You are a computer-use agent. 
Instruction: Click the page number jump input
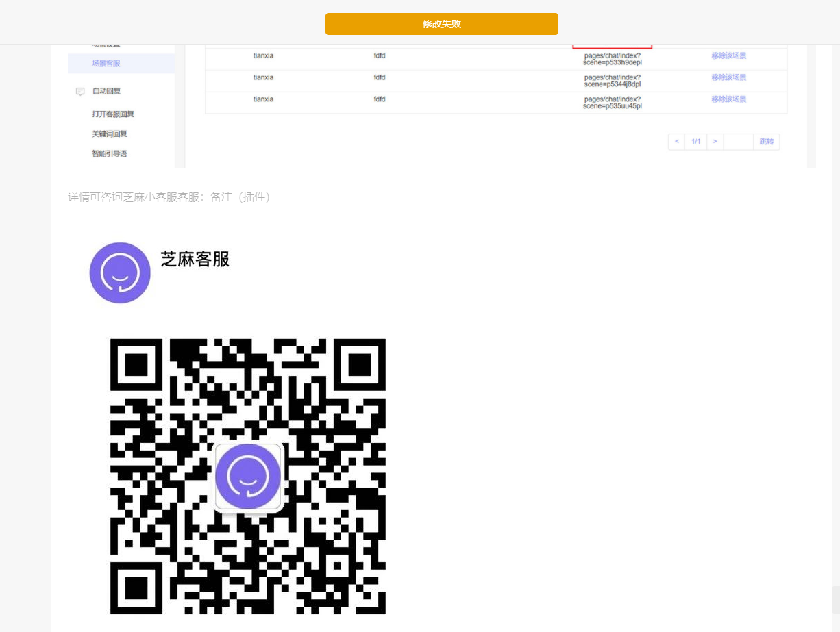[x=739, y=142]
